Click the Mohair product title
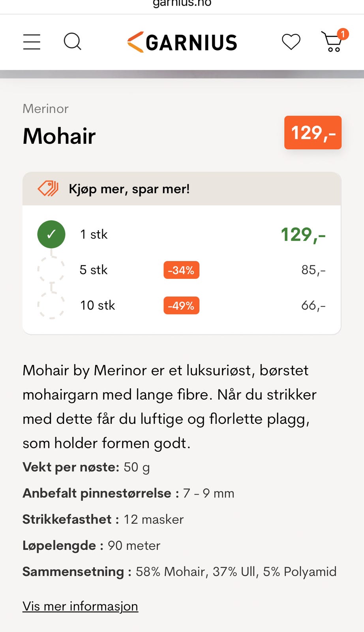The image size is (364, 632). click(59, 136)
